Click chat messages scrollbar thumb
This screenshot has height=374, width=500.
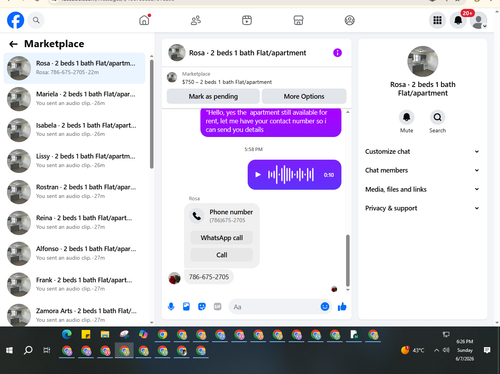coord(348,260)
